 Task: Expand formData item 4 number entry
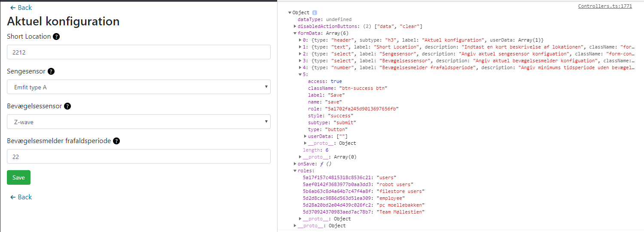pyautogui.click(x=300, y=68)
